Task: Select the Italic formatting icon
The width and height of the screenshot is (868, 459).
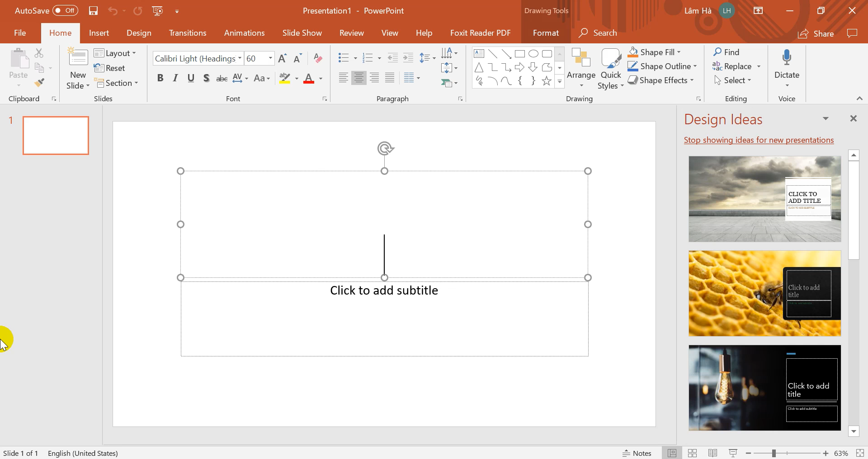Action: [175, 78]
